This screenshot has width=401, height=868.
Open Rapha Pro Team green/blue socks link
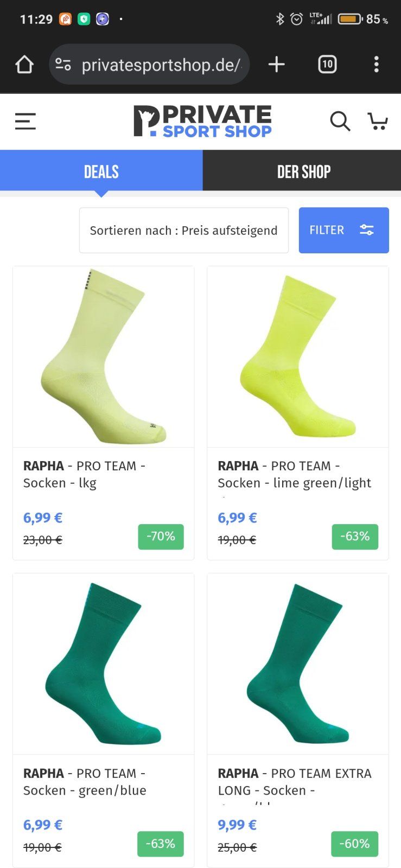(85, 782)
